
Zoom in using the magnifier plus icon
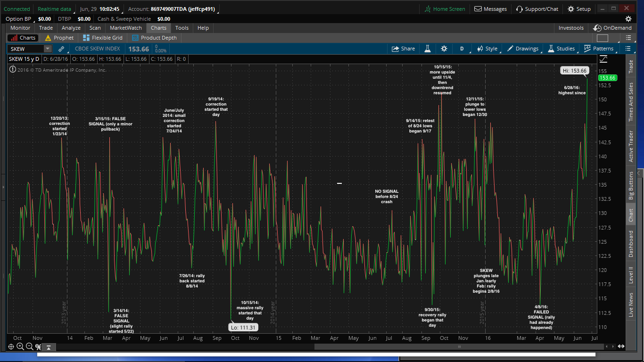[x=20, y=346]
